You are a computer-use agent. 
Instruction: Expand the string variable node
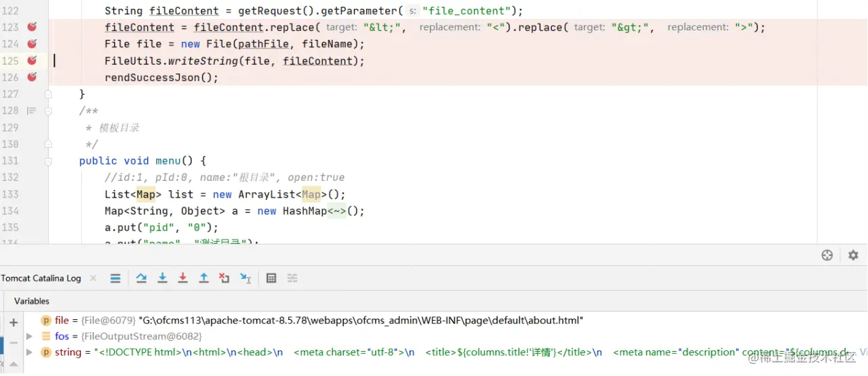[29, 352]
